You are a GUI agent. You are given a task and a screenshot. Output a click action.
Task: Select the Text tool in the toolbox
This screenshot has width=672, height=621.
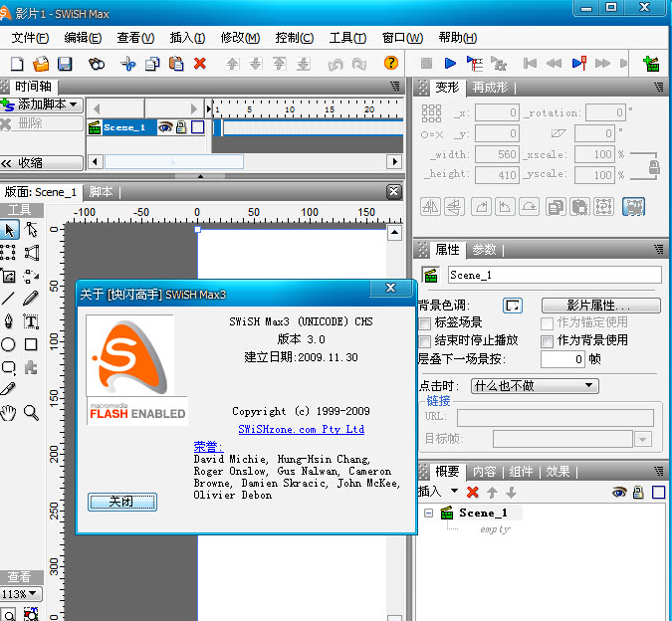31,321
